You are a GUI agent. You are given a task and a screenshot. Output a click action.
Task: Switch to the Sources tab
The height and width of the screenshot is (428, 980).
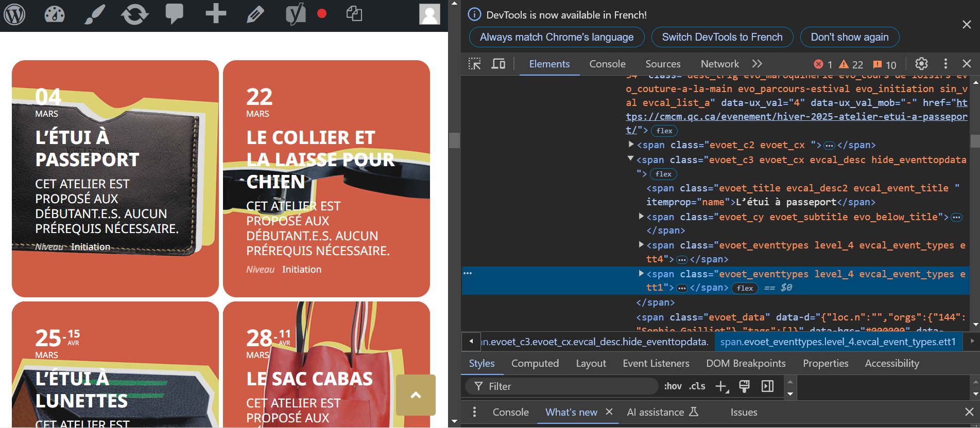(663, 64)
